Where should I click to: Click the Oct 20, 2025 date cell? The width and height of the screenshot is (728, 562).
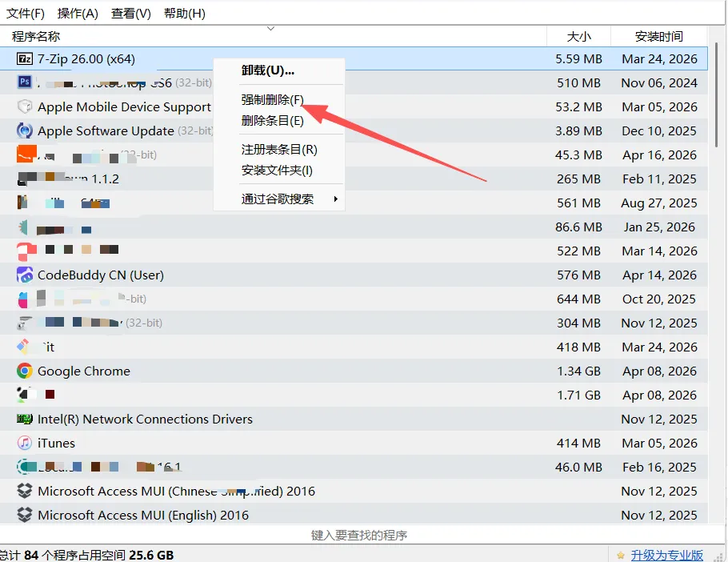click(x=659, y=299)
